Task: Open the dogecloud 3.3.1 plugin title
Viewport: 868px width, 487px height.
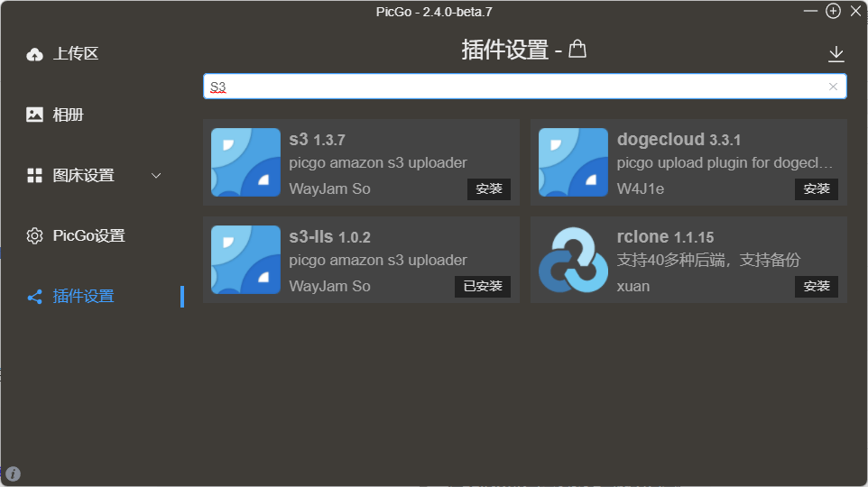Action: click(x=679, y=140)
